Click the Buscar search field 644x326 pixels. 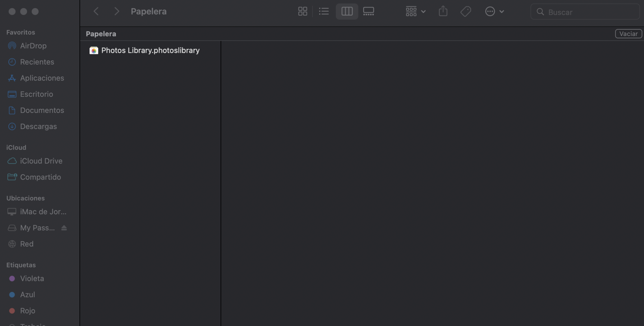[x=585, y=12]
